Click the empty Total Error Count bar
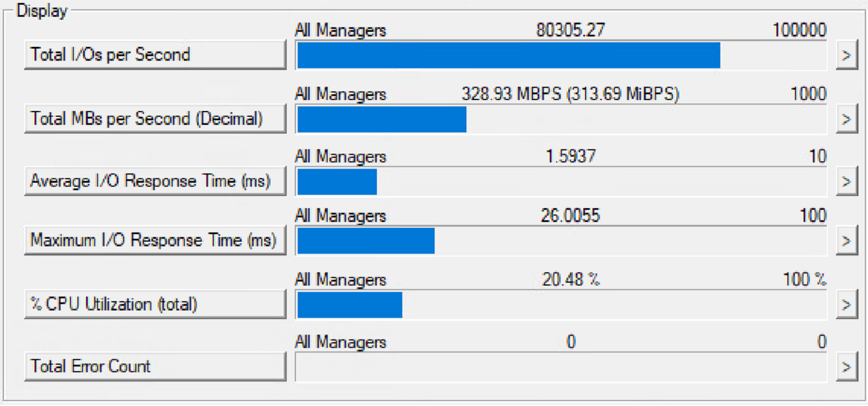 click(x=561, y=366)
